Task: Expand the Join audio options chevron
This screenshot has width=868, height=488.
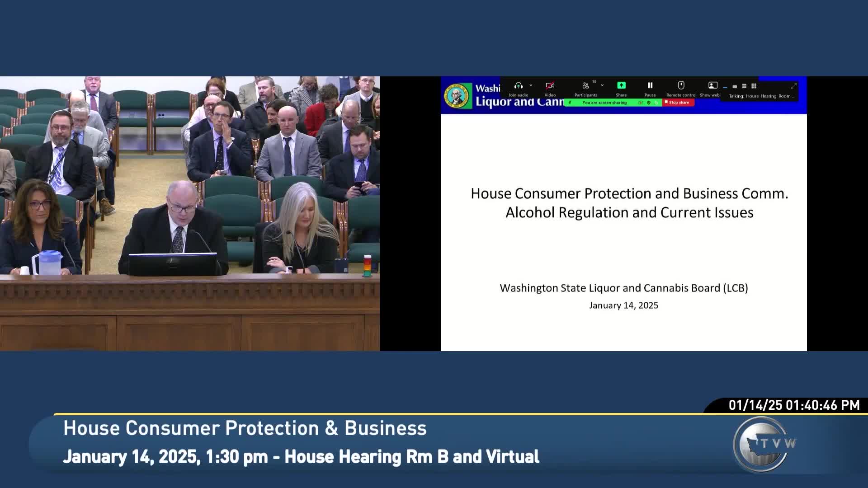Action: [531, 85]
